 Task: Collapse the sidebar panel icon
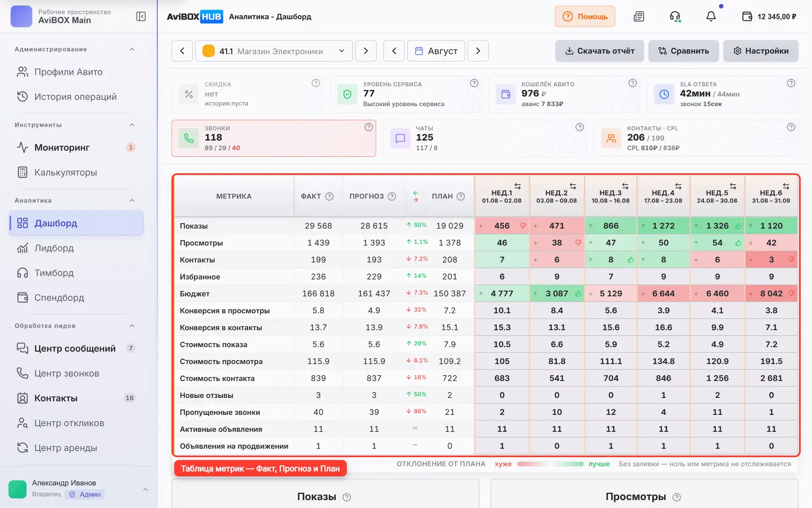[141, 16]
